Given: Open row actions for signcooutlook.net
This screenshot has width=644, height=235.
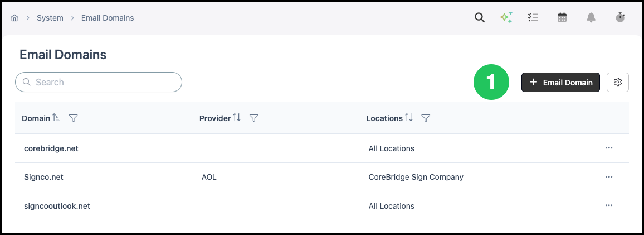Looking at the screenshot, I should (609, 206).
